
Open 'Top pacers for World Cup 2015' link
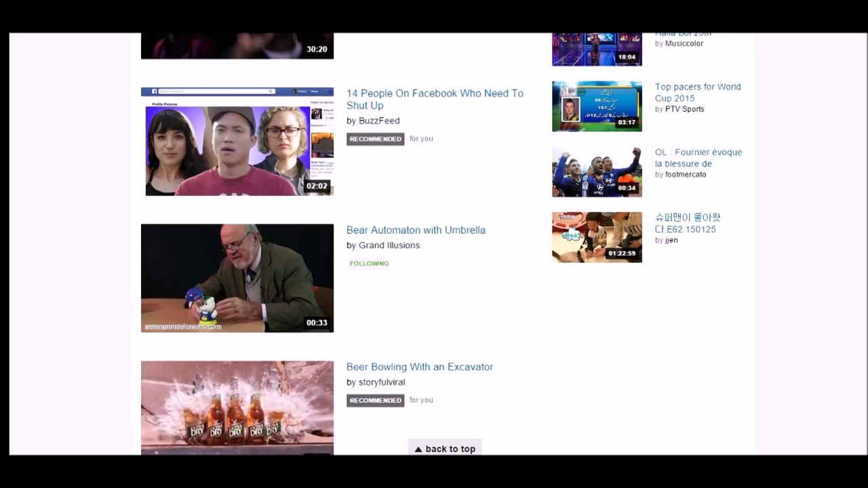tap(698, 92)
